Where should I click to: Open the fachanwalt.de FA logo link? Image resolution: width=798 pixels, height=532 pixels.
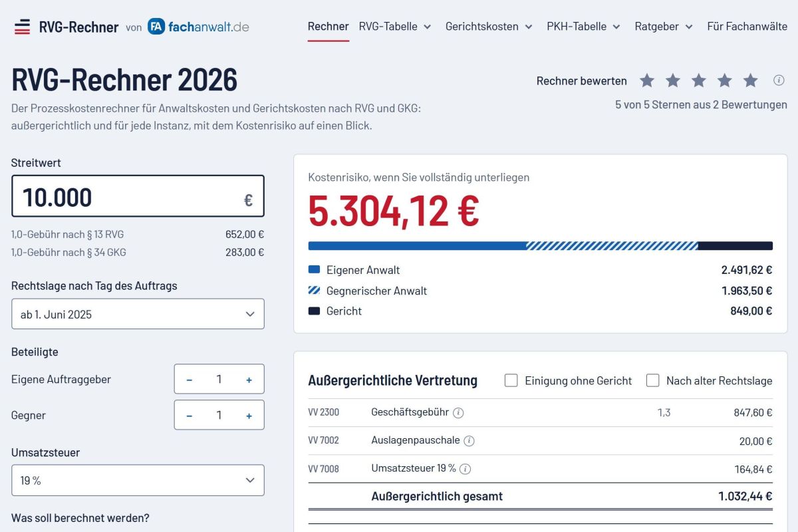click(x=198, y=27)
